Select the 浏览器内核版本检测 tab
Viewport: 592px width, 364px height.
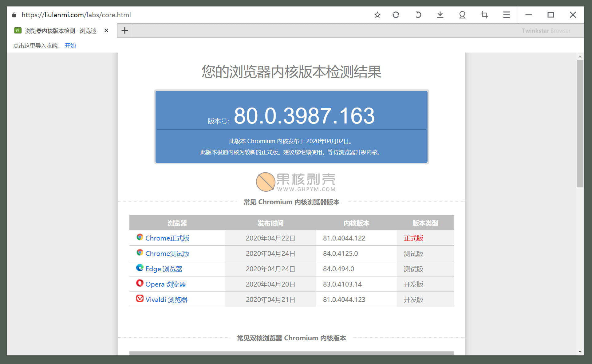[x=61, y=31]
